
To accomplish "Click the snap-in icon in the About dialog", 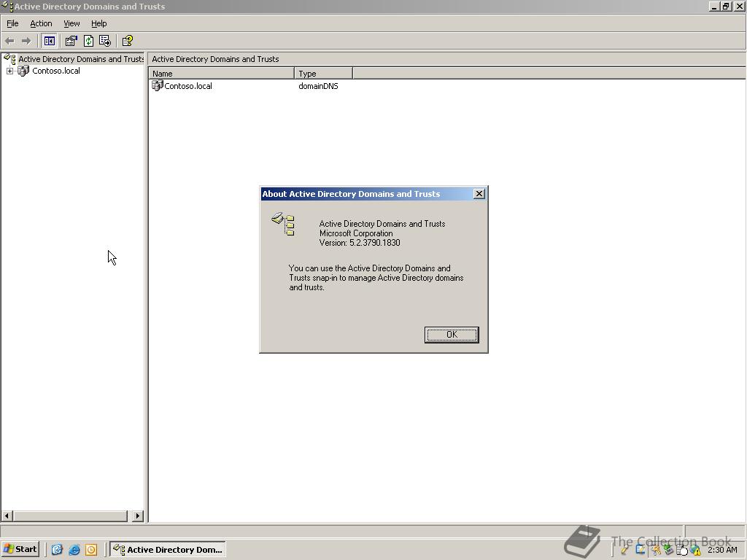I will click(x=283, y=224).
